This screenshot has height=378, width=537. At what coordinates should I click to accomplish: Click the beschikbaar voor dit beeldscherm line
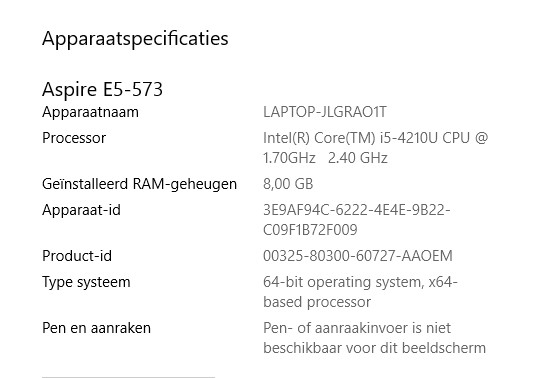(374, 348)
